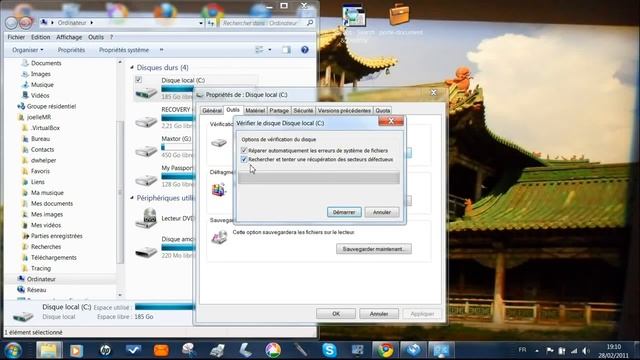Select the Quota tab
Viewport: 640px width, 360px height.
click(382, 111)
